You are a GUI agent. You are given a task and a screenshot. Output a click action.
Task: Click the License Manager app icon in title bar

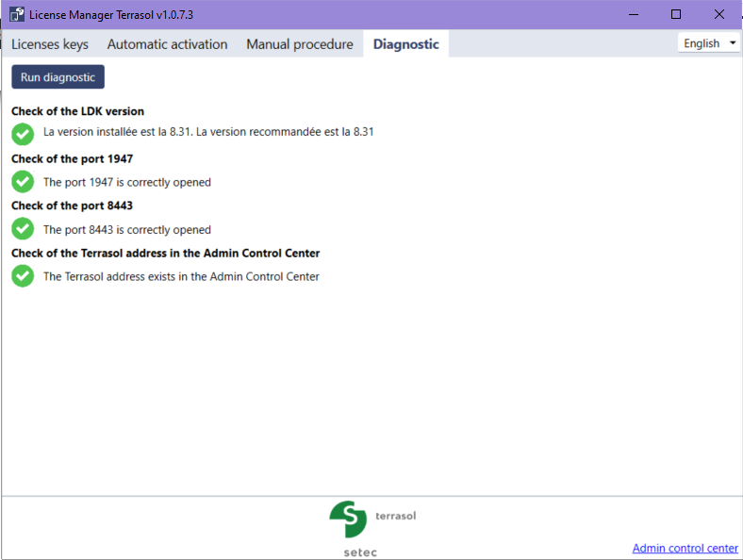pos(17,15)
